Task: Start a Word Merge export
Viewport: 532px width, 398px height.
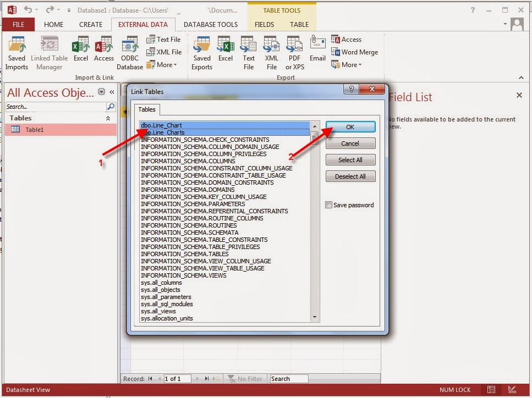Action: [x=355, y=52]
